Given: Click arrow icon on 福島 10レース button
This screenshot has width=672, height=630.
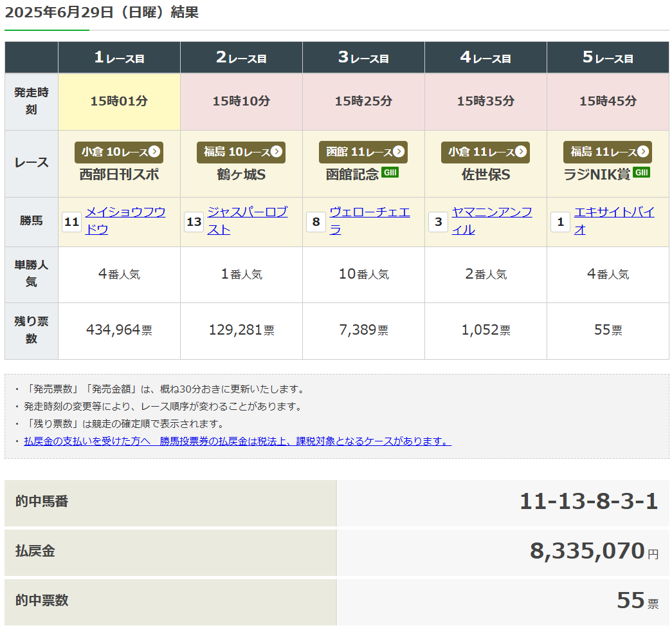Looking at the screenshot, I should [x=277, y=151].
